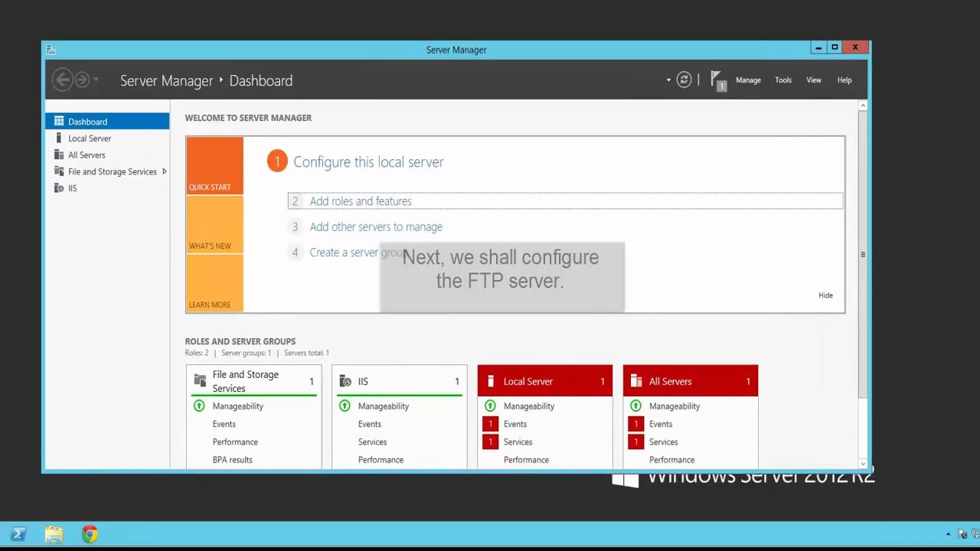Image resolution: width=980 pixels, height=551 pixels.
Task: Click the dashboard vertical scrollbar
Action: click(863, 254)
